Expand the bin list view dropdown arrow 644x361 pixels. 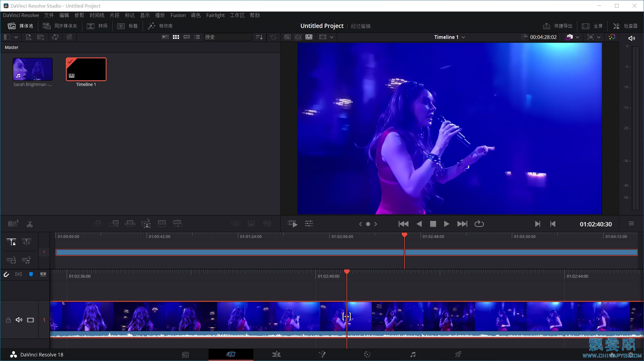[16, 37]
